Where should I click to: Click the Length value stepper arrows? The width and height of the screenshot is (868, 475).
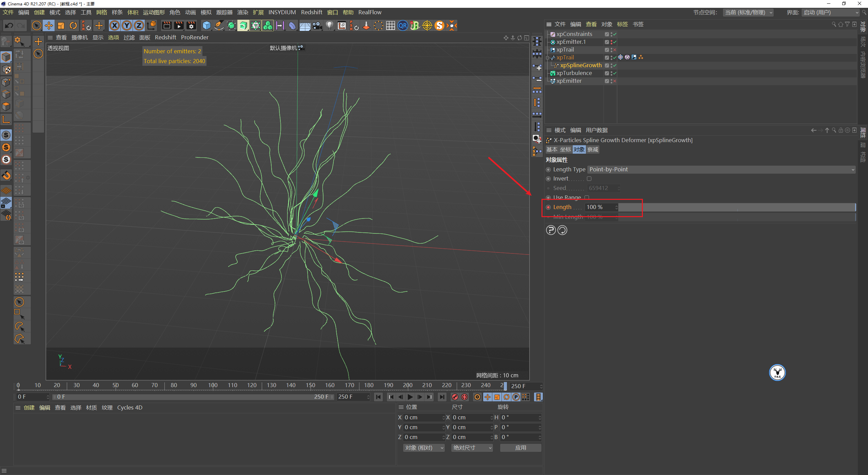click(616, 207)
